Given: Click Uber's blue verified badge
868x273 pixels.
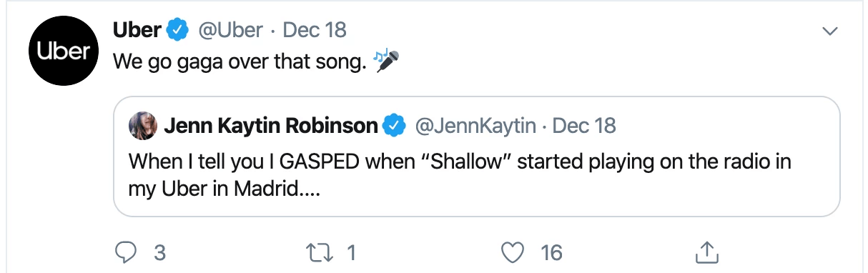Looking at the screenshot, I should click(x=178, y=30).
